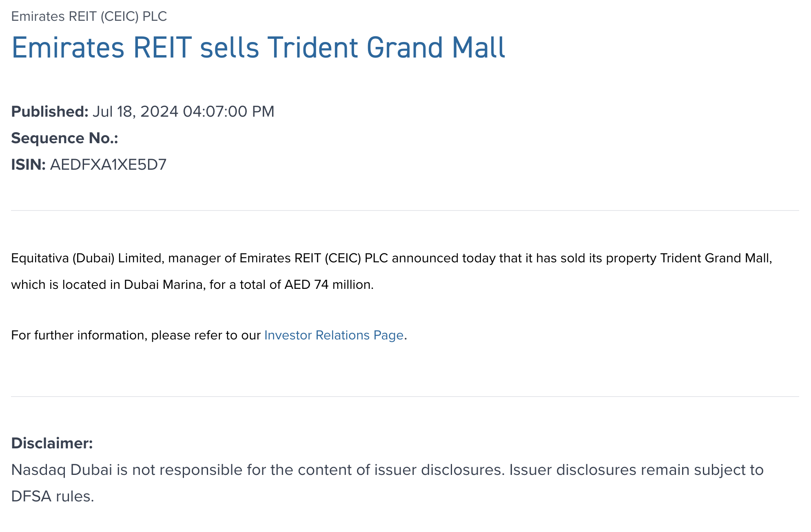Screen dimensions: 811x532
Task: Click the 'Sequence No.:' label
Action: click(64, 138)
